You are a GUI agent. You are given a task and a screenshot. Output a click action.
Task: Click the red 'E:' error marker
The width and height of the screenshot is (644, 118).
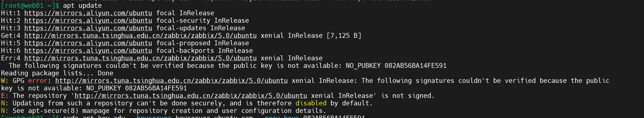[5, 95]
